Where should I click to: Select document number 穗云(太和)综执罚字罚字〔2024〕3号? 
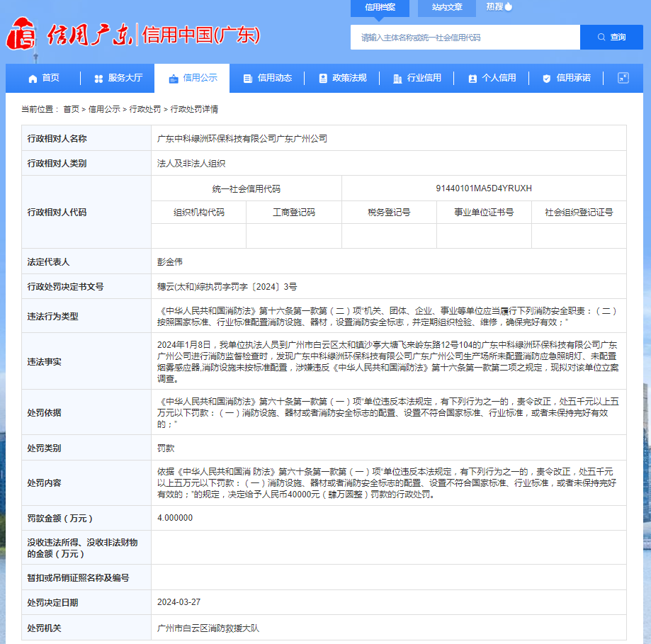227,287
